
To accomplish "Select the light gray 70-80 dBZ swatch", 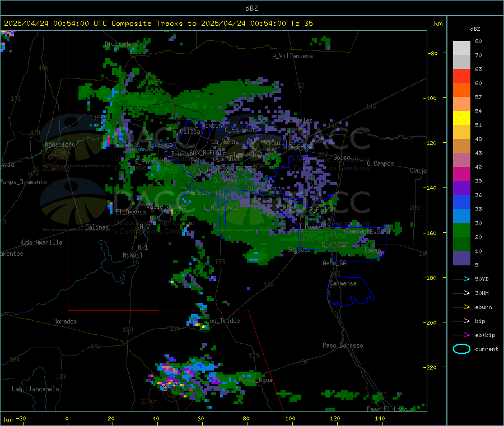I will (x=461, y=48).
